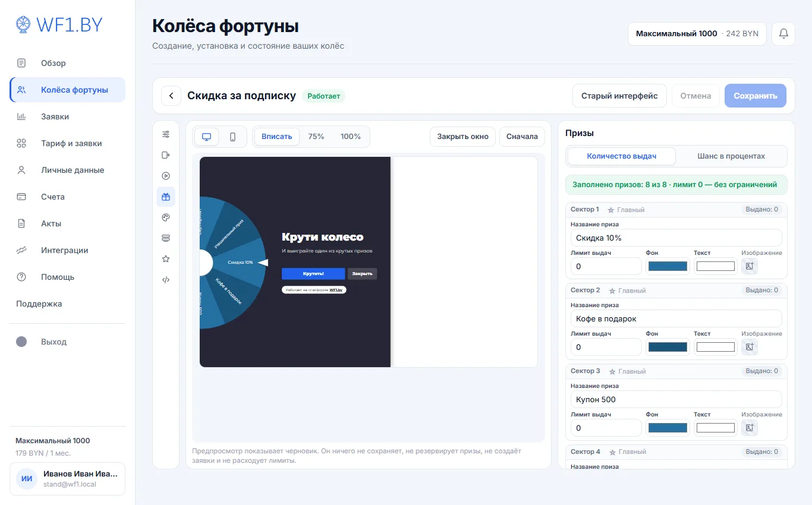Click the Счета card icon
Image resolution: width=812 pixels, height=505 pixels.
click(x=21, y=197)
